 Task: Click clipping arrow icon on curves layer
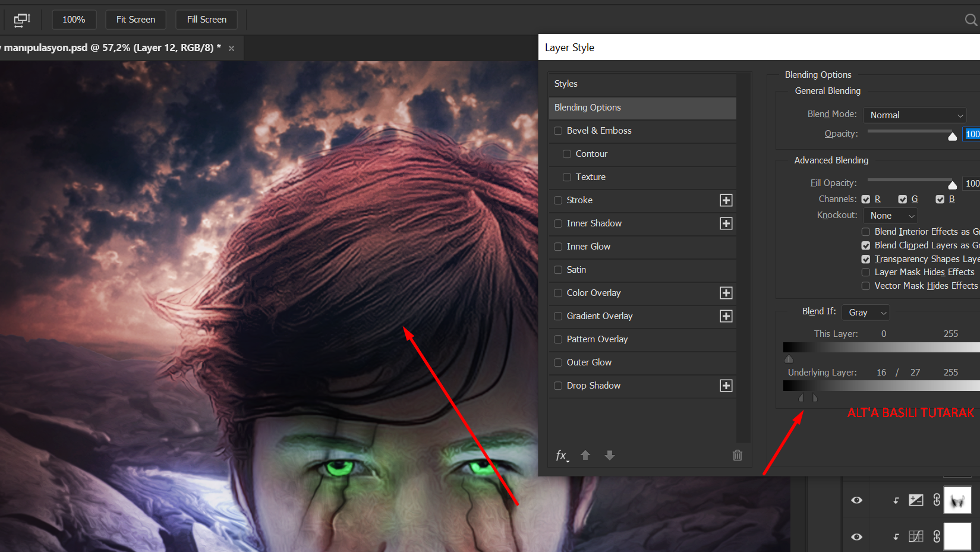pyautogui.click(x=896, y=501)
